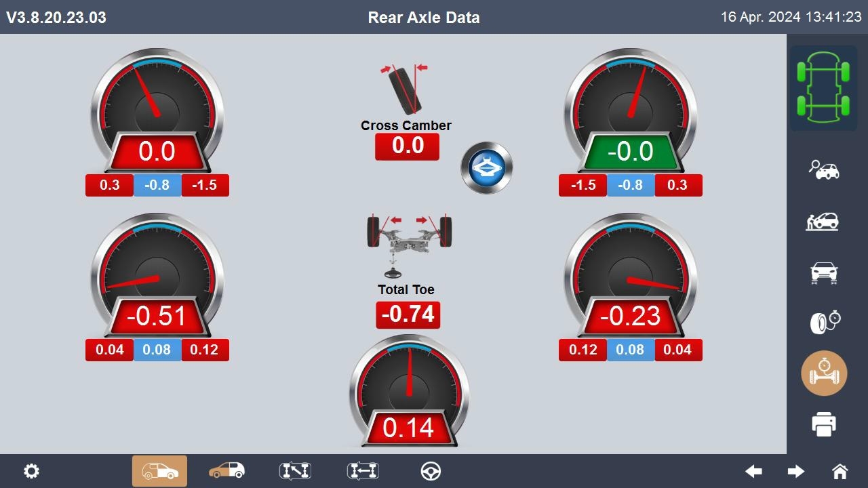Click the Cross Camber label

[406, 125]
